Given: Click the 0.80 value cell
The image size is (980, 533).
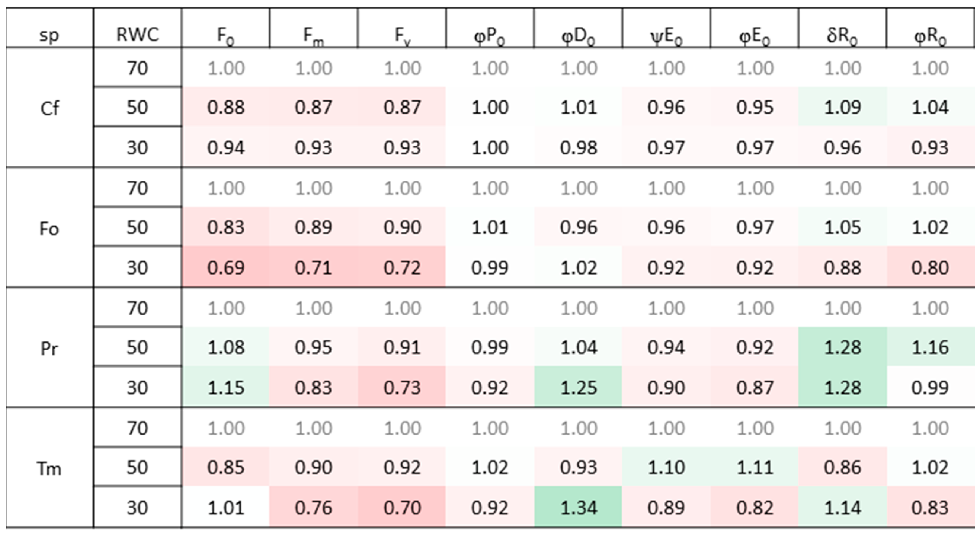Looking at the screenshot, I should tap(930, 268).
